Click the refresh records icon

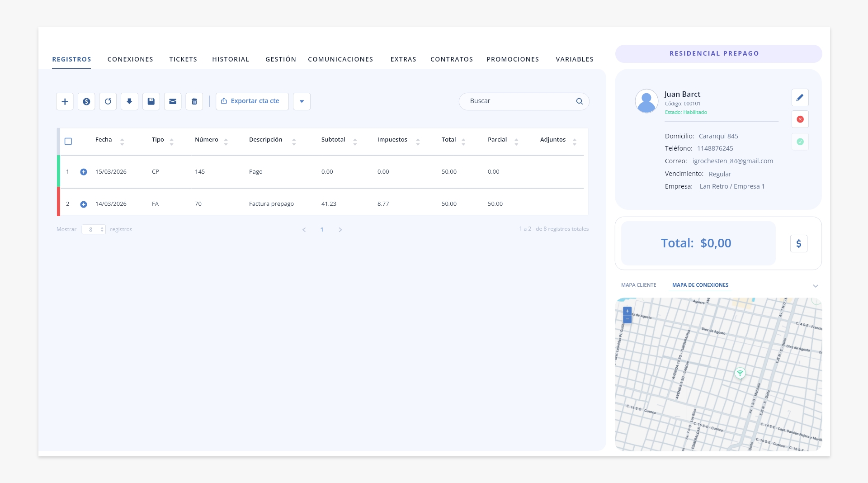point(108,101)
